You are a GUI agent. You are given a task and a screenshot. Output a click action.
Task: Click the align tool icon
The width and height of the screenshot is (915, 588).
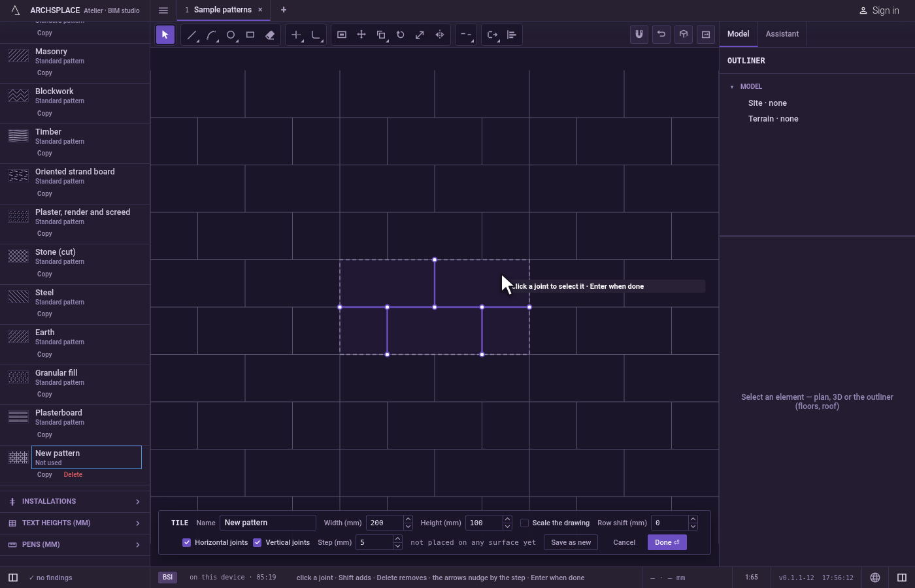point(512,35)
